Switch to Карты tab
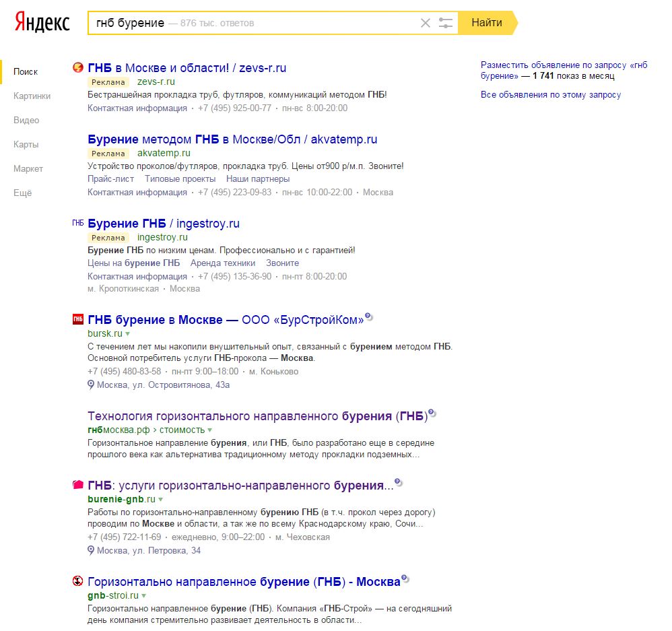The image size is (672, 631). tap(26, 145)
